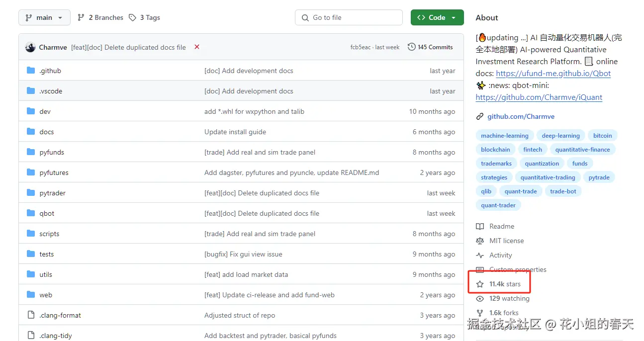644x341 pixels.
Task: Click the web folder icon
Action: coord(31,295)
